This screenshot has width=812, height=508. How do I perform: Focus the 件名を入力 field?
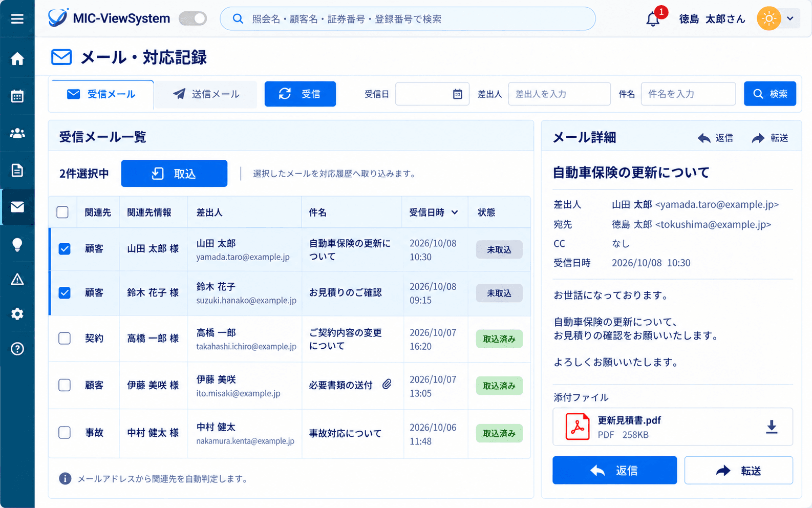pos(688,94)
